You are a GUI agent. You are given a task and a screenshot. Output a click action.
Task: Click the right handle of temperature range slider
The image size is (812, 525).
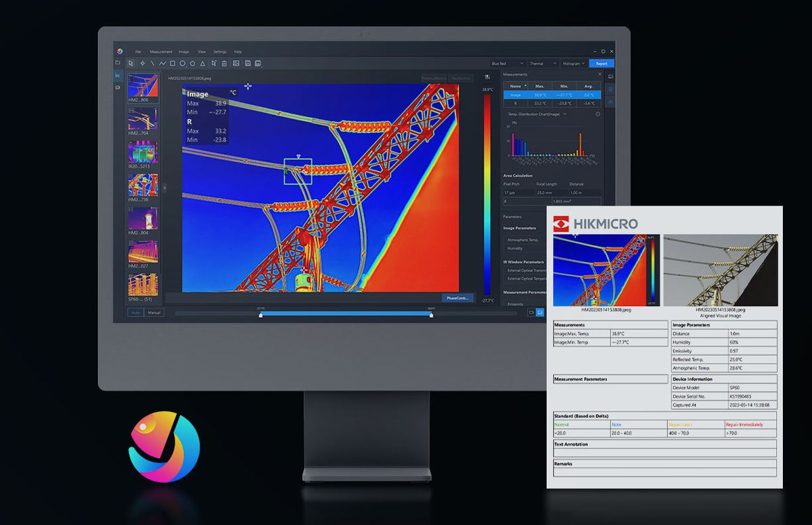point(431,315)
